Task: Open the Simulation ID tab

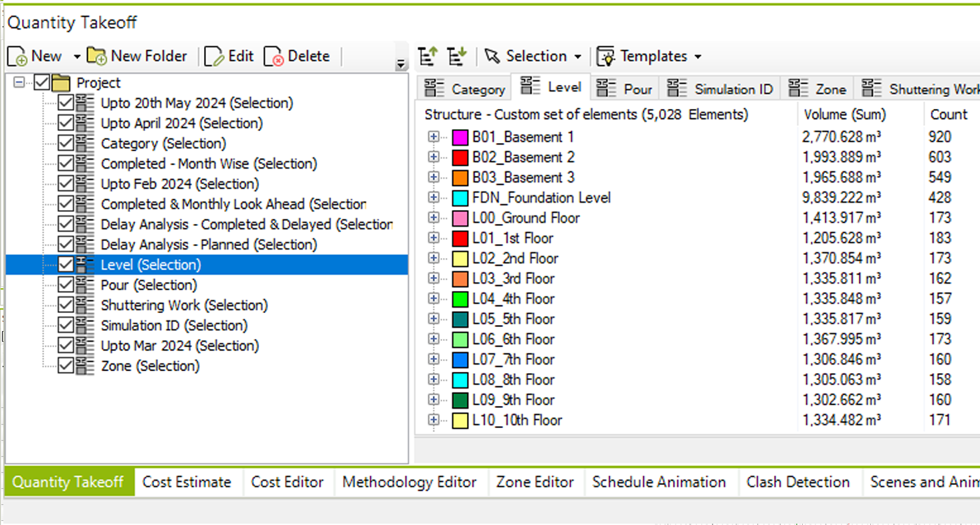Action: pos(722,89)
